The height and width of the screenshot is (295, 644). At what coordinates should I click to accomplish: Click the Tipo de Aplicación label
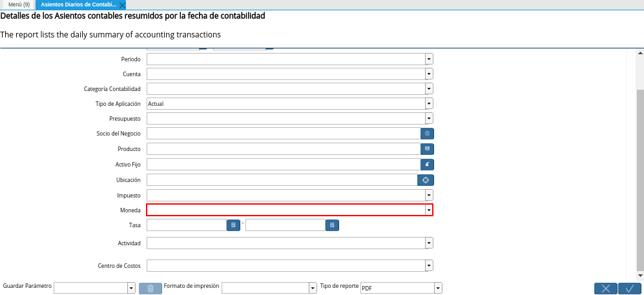118,104
